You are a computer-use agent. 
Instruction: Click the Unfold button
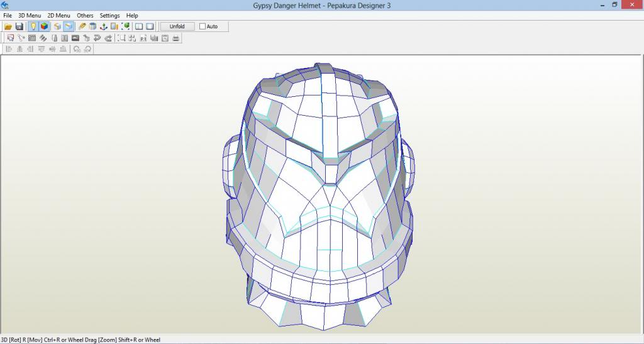pos(177,26)
